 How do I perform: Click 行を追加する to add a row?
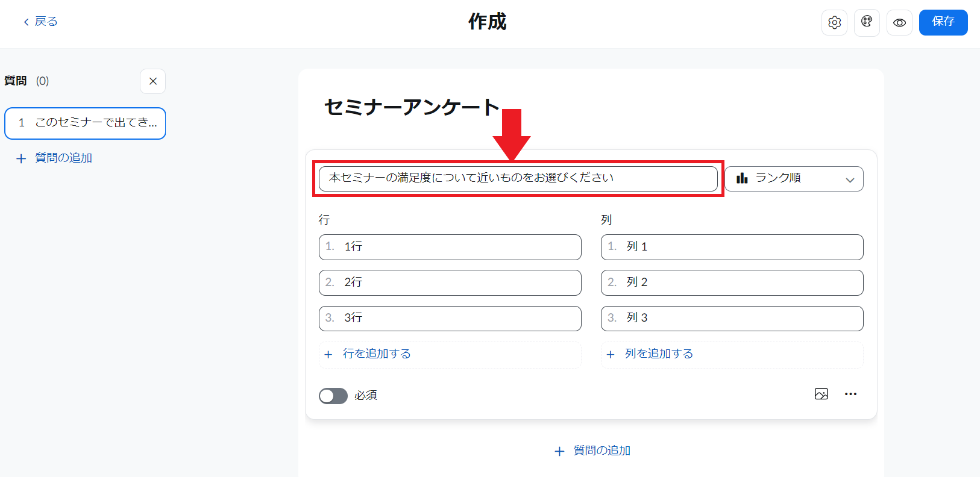coord(450,354)
